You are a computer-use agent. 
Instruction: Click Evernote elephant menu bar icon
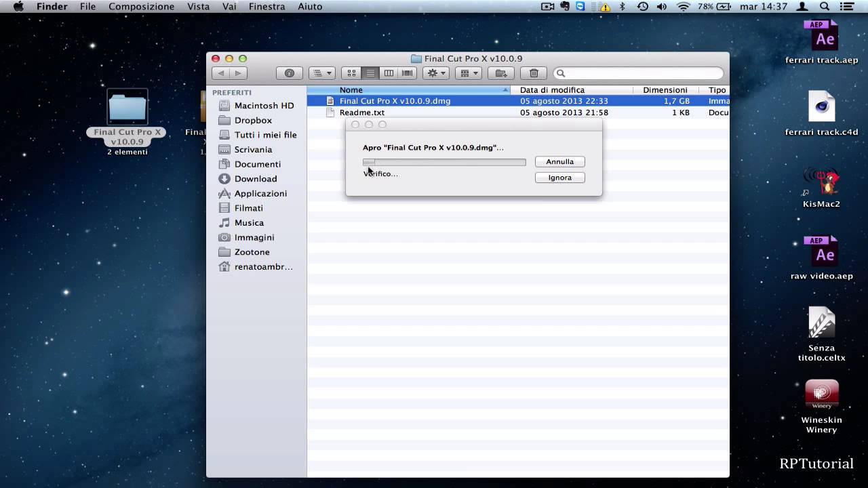click(565, 7)
